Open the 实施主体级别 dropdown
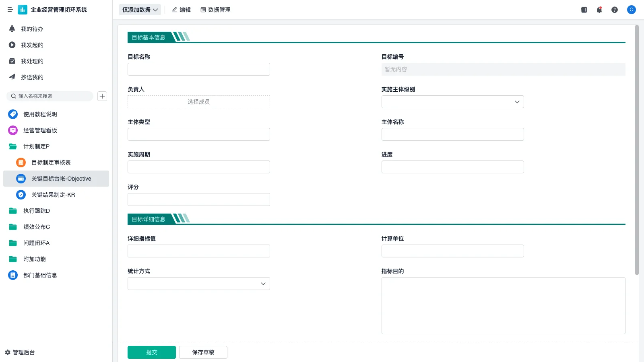 (x=452, y=102)
